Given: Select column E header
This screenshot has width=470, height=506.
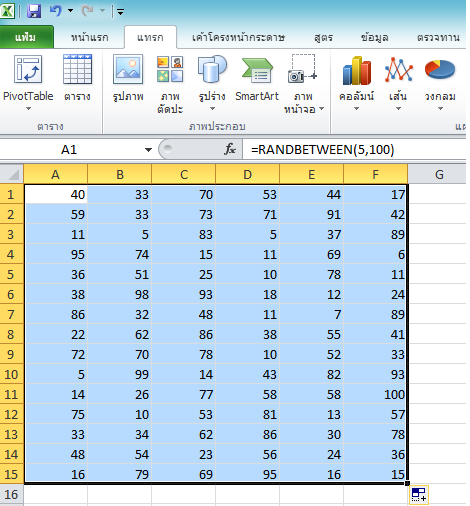Looking at the screenshot, I should [x=312, y=174].
